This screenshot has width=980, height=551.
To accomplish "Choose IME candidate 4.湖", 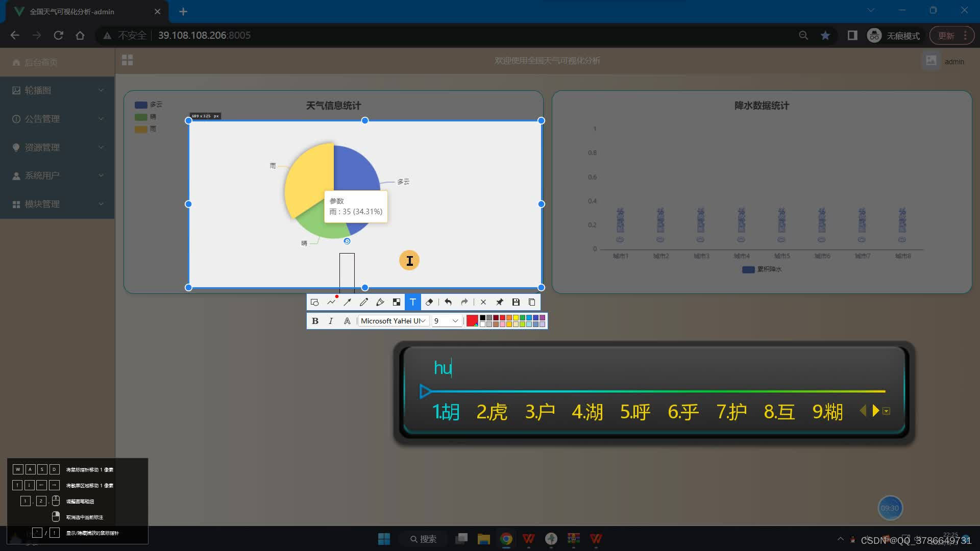I will 587,412.
